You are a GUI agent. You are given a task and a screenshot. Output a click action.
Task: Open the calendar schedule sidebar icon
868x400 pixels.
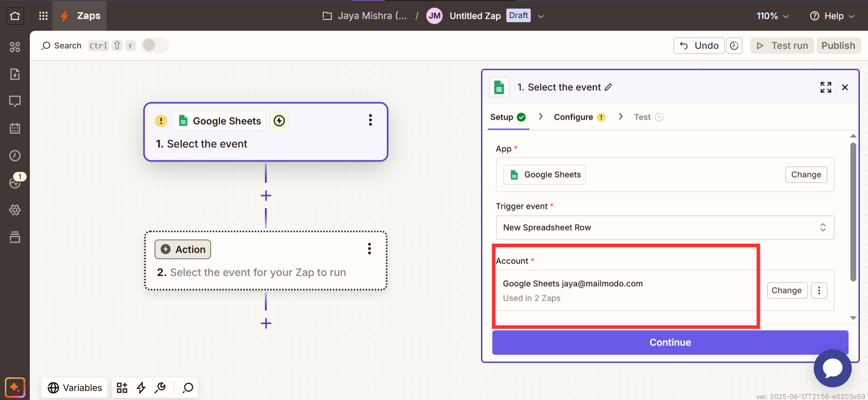[x=15, y=128]
